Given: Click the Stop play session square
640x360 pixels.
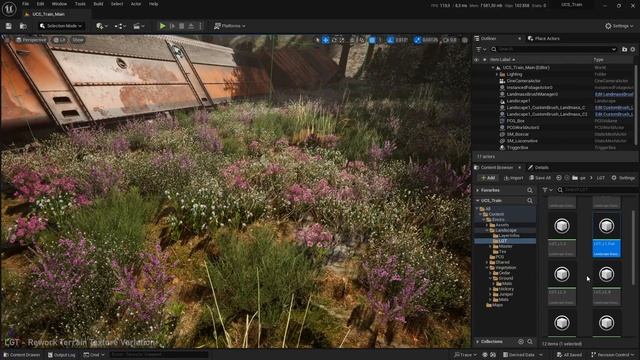Looking at the screenshot, I should (182, 26).
